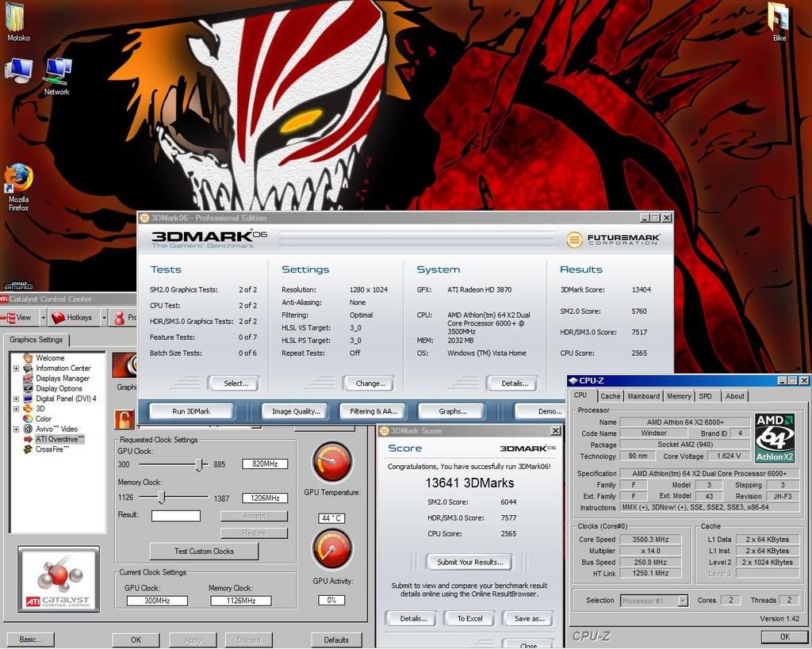Click the Futuremark logo icon in 3DMark06
Viewport: 812px width, 649px height.
click(574, 239)
